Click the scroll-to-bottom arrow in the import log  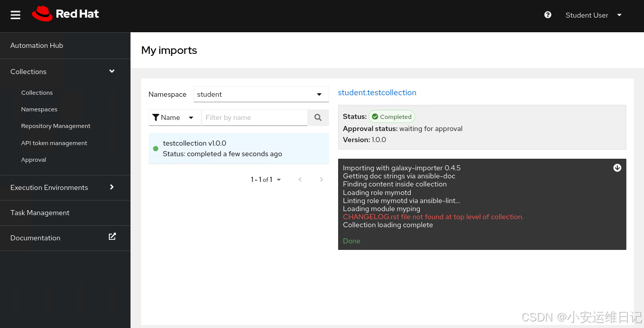617,168
